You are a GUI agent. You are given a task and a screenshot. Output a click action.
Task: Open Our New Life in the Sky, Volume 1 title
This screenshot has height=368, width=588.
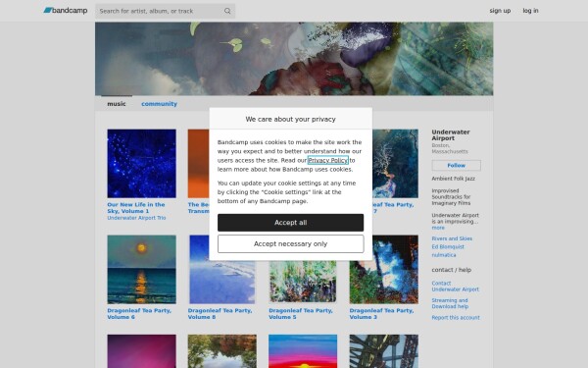pyautogui.click(x=136, y=208)
